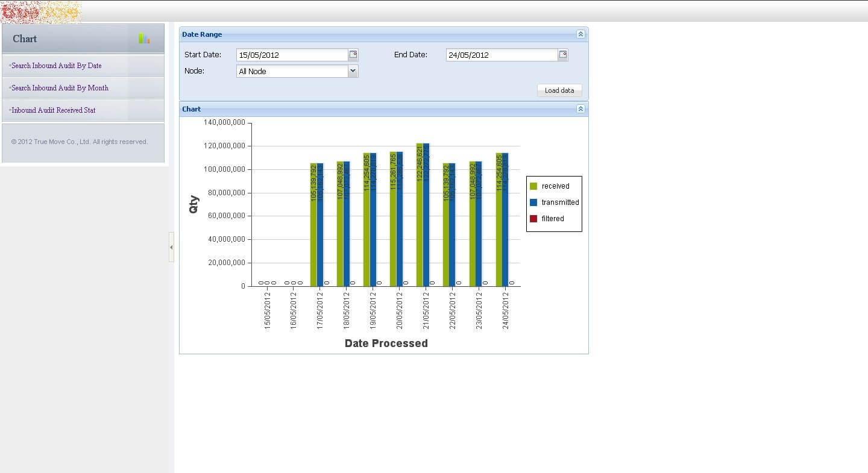Click the Start Date input field

[x=292, y=55]
